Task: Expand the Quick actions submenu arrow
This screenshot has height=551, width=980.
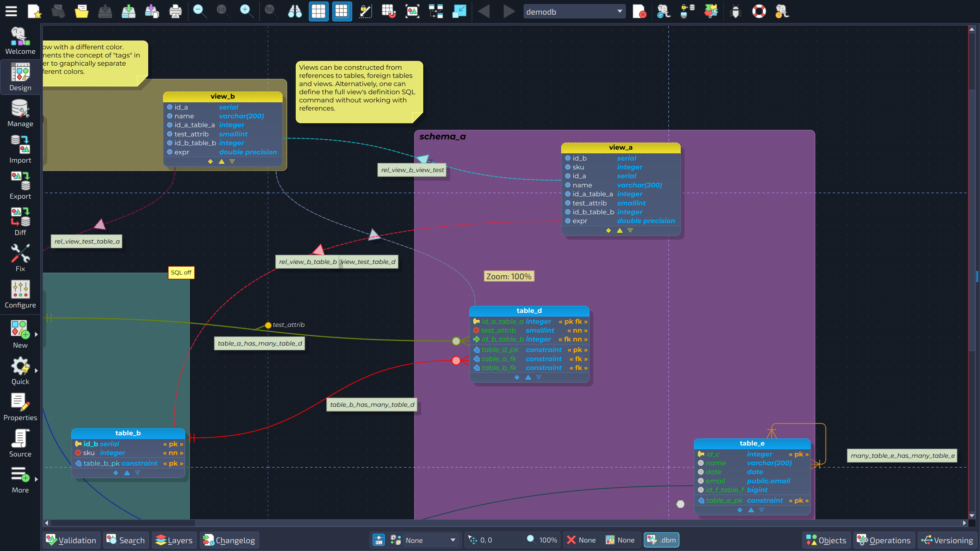Action: point(36,371)
